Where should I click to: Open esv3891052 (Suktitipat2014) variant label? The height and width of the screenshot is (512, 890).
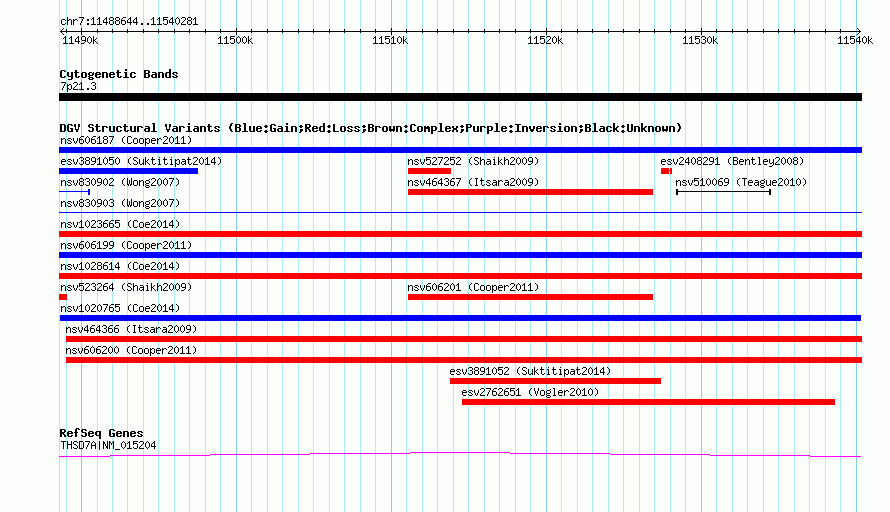coord(530,371)
